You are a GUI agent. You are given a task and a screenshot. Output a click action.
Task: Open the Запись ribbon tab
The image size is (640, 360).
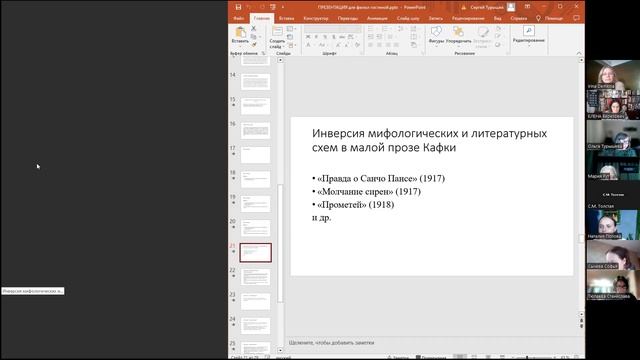coord(436,18)
